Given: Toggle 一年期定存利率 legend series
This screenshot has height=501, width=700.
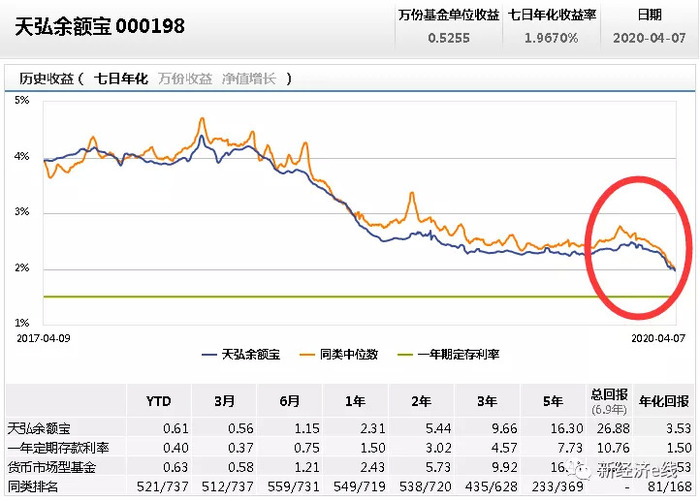Looking at the screenshot, I should tap(448, 355).
